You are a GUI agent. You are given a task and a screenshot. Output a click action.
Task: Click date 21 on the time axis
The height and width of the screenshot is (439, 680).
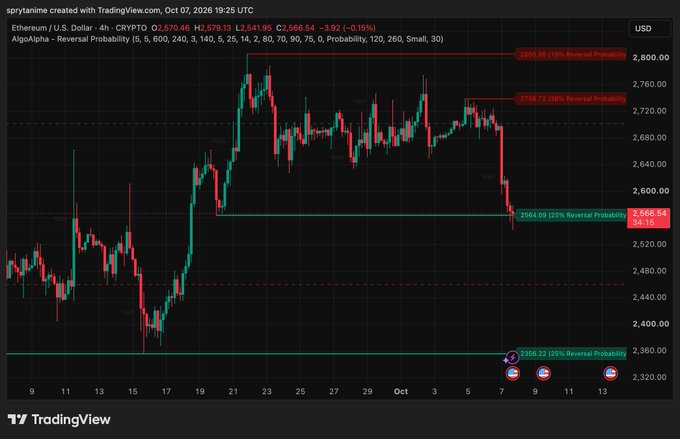(x=233, y=391)
